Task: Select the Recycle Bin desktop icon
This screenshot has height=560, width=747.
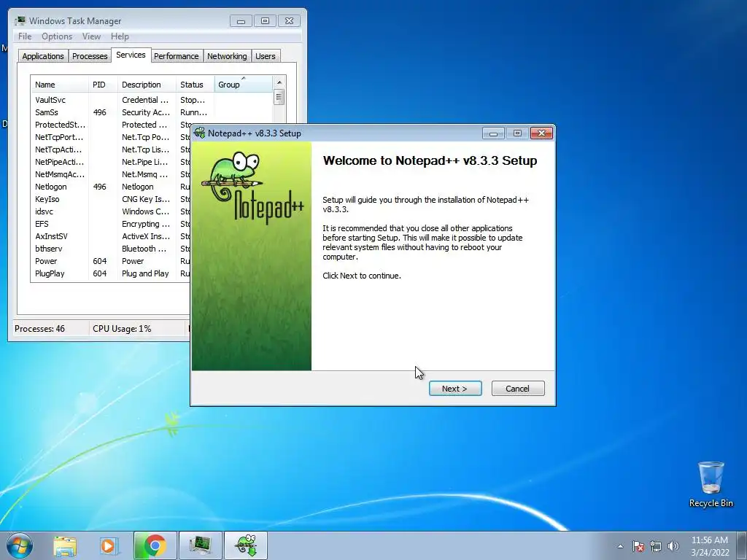Action: 711,484
